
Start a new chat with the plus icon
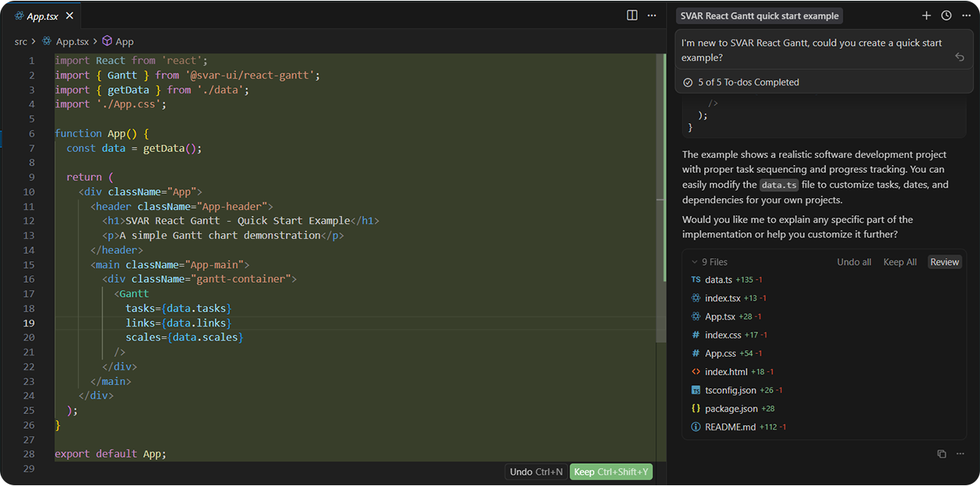coord(926,15)
